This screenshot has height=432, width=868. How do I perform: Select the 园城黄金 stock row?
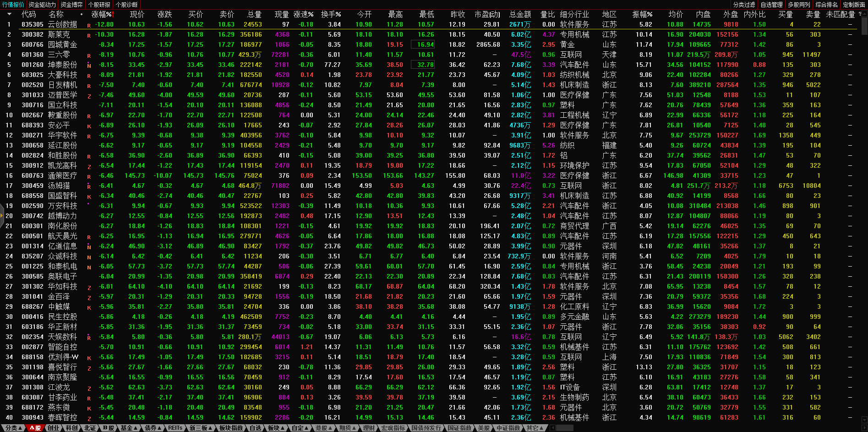[63, 45]
